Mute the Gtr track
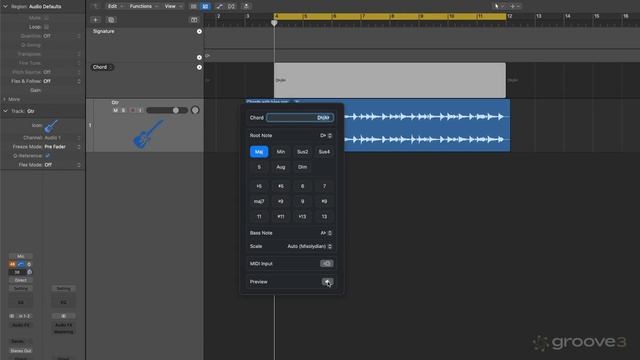Screen dimensions: 640x360 115,110
